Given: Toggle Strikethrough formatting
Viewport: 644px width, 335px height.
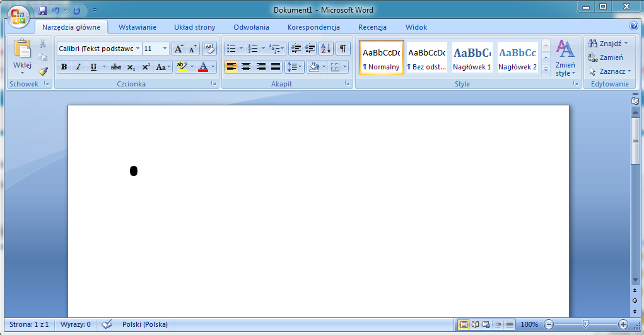Looking at the screenshot, I should [x=115, y=67].
